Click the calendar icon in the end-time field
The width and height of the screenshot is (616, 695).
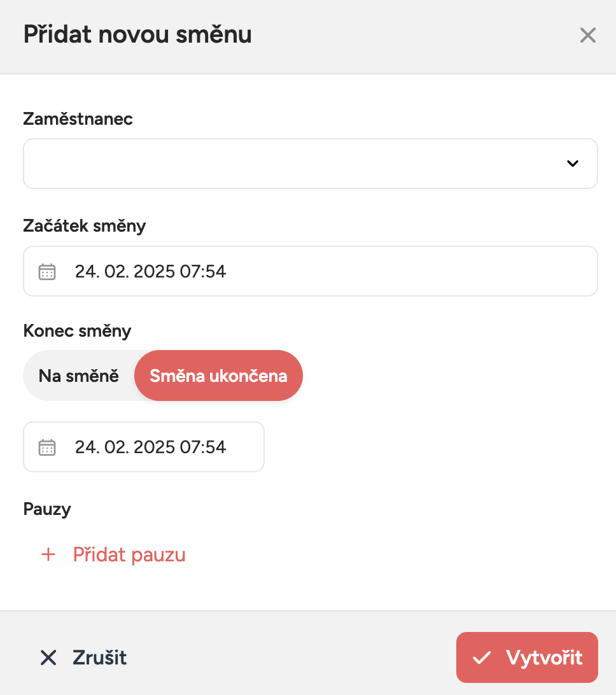(x=47, y=447)
